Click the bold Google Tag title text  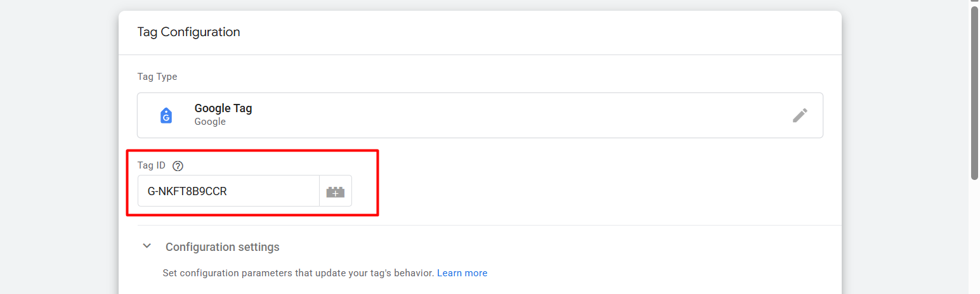pos(223,108)
